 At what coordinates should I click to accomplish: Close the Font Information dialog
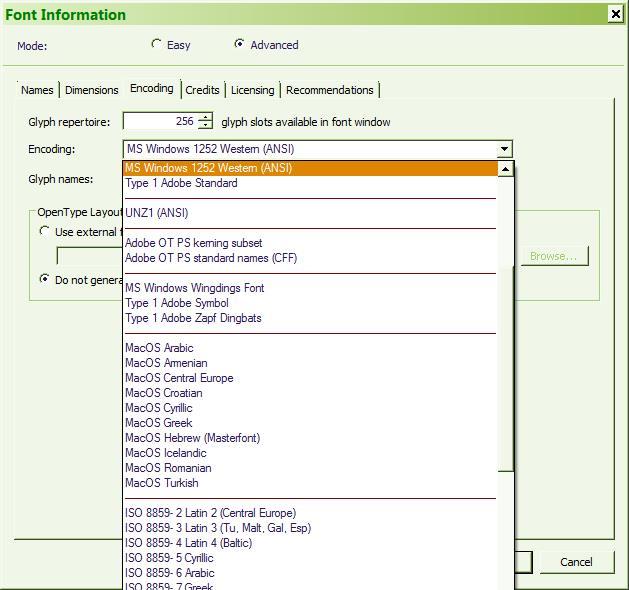(x=616, y=14)
